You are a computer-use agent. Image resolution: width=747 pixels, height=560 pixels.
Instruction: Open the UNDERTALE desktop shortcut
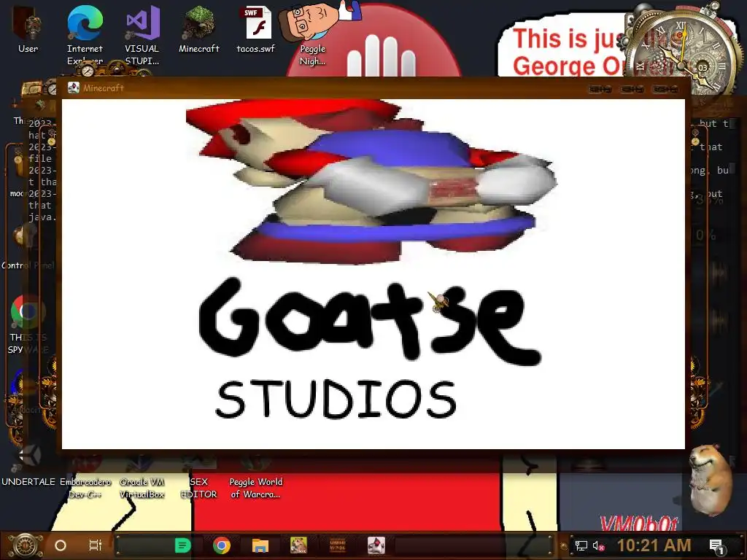(x=28, y=467)
